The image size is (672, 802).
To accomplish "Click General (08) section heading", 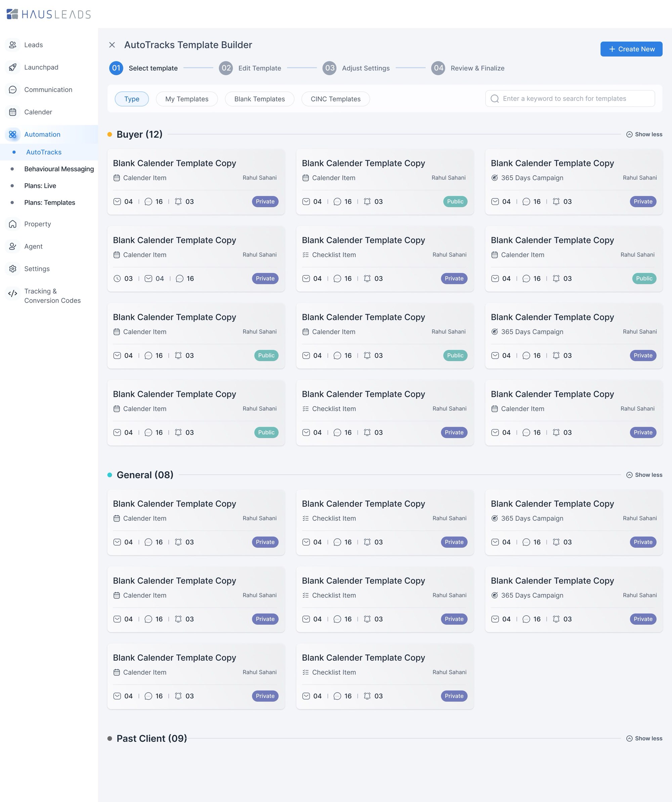I will (145, 475).
